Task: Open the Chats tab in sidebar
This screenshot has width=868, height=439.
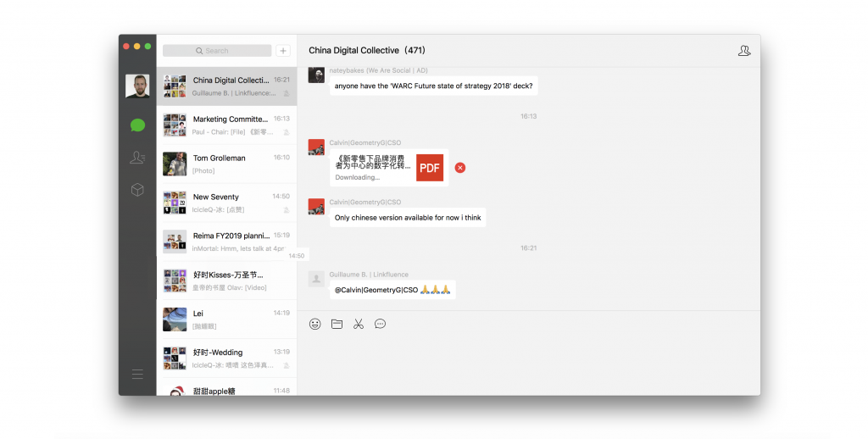Action: coord(137,125)
